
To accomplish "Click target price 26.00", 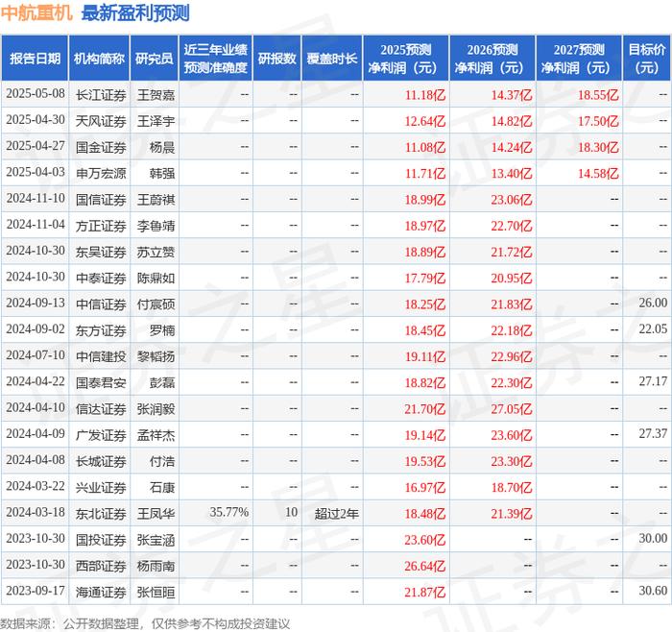I will point(653,303).
